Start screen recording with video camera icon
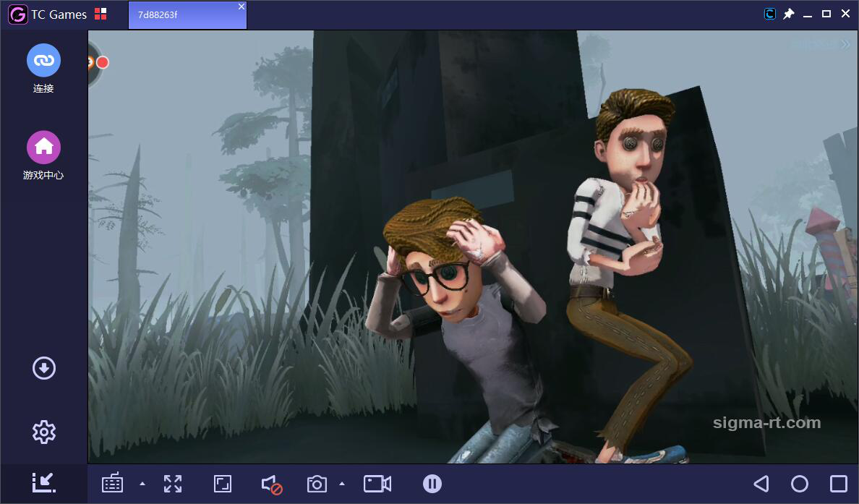Viewport: 859px width, 504px height. [377, 484]
